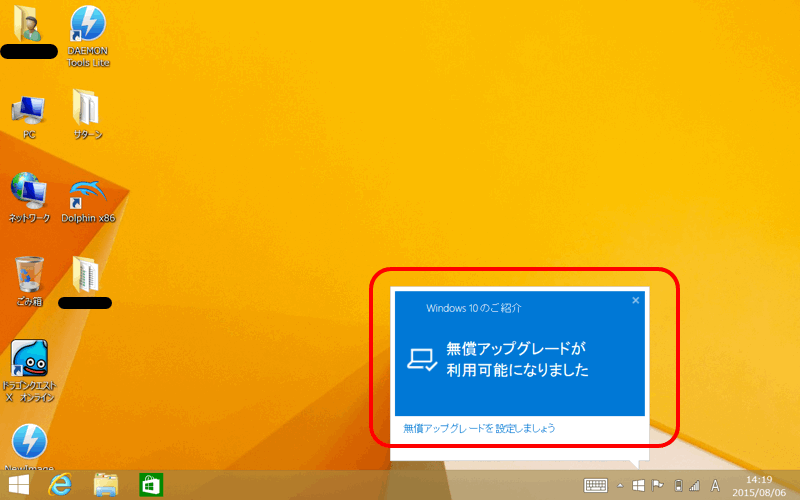Open File Explorer from the taskbar

pos(106,485)
